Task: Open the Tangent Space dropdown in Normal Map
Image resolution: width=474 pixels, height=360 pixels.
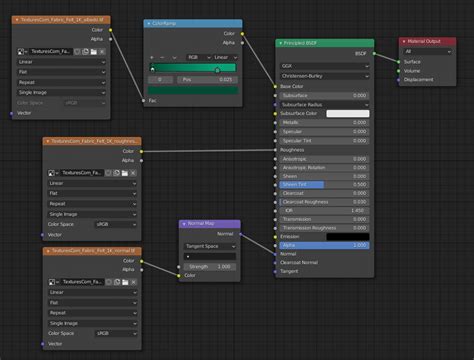Action: pyautogui.click(x=210, y=246)
